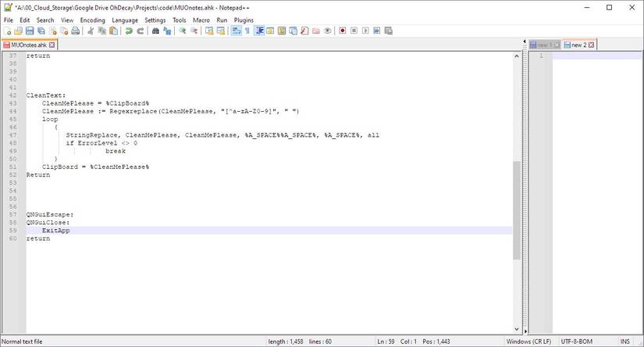Screen dimensions: 644x347
Task: Click the left editor's scroll-down arrow
Action: [517, 329]
